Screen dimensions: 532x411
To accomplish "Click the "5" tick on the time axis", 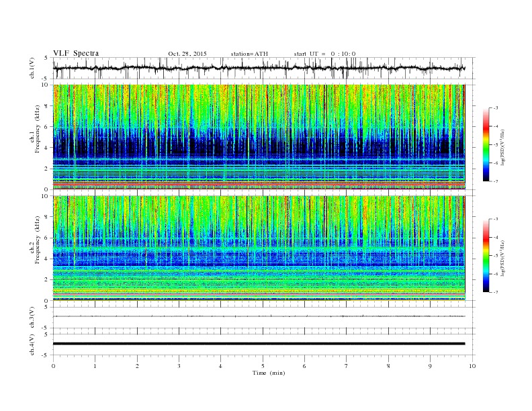I will click(263, 366).
